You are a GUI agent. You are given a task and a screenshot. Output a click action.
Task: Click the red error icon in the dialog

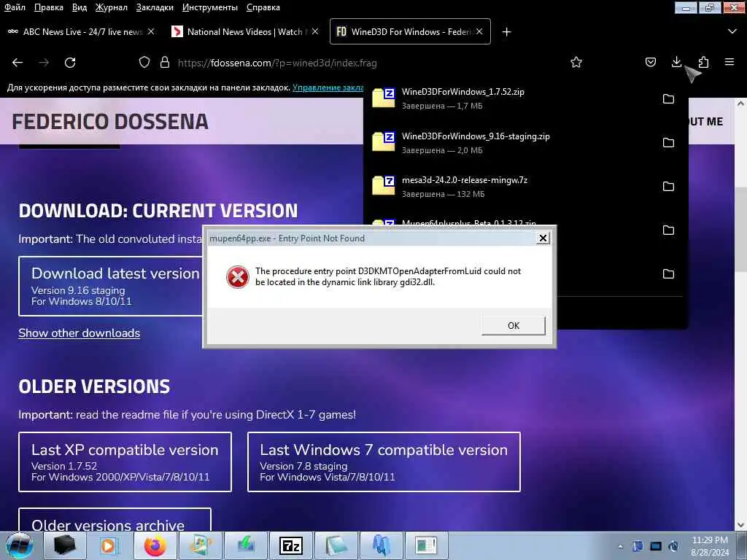click(237, 277)
